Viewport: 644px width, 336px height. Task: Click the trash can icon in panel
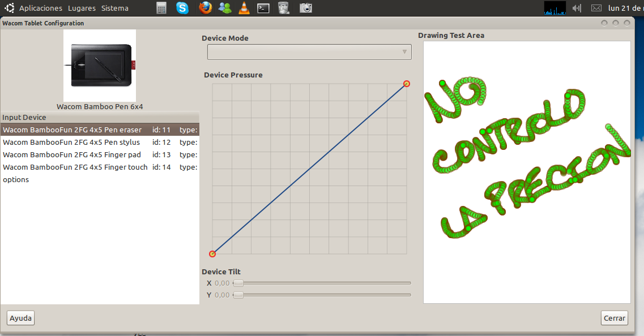(x=283, y=8)
